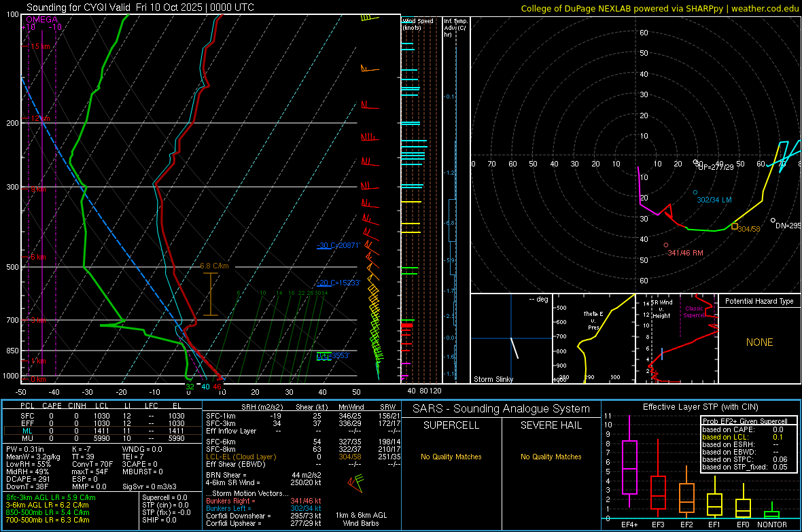Click the SigSvr = 0 m3/s3 value
Viewport: 802px width, 532px height.
click(x=150, y=486)
